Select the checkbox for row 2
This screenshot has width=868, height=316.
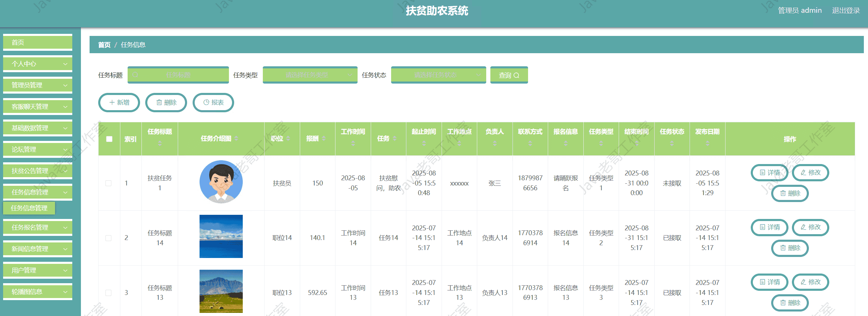pyautogui.click(x=109, y=238)
